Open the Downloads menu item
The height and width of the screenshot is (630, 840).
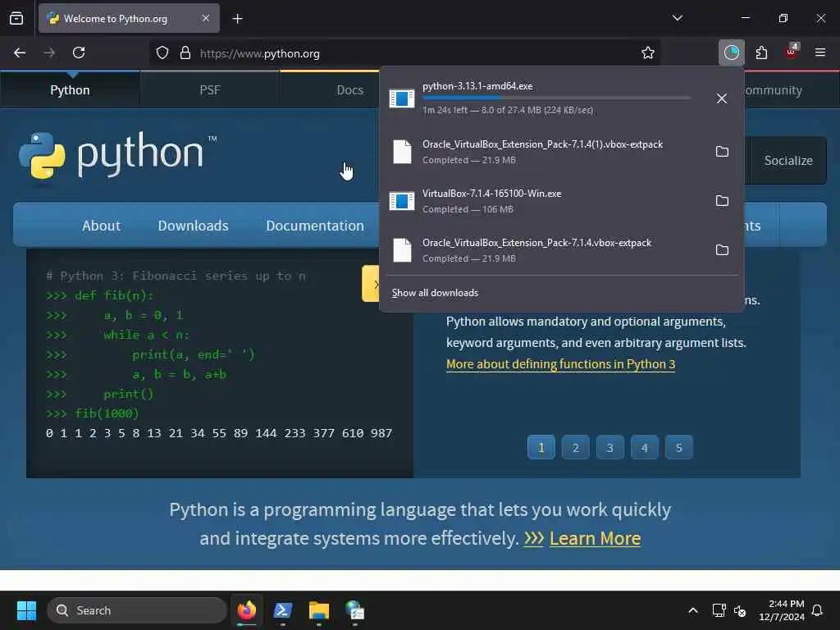pyautogui.click(x=193, y=226)
